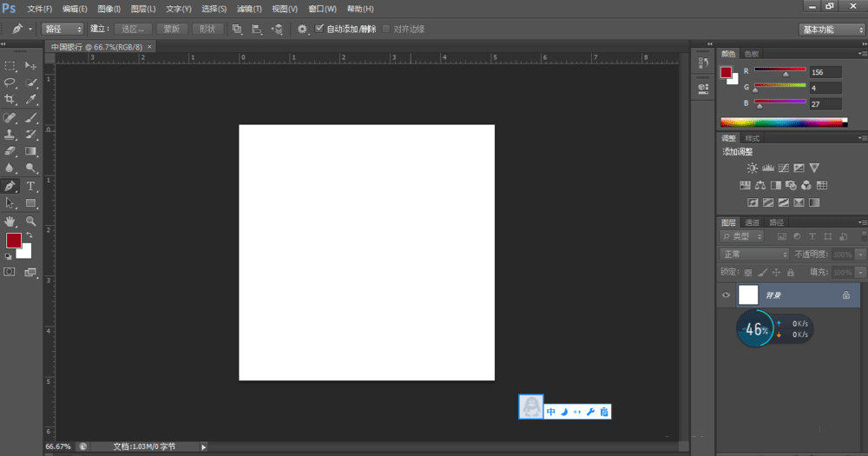Toggle lock all
The height and width of the screenshot is (456, 868).
791,272
